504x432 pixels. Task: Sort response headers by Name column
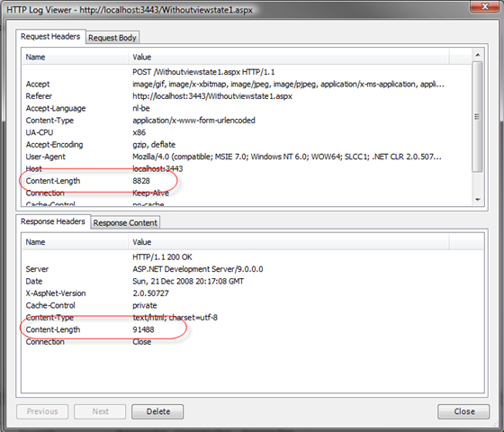[76, 242]
